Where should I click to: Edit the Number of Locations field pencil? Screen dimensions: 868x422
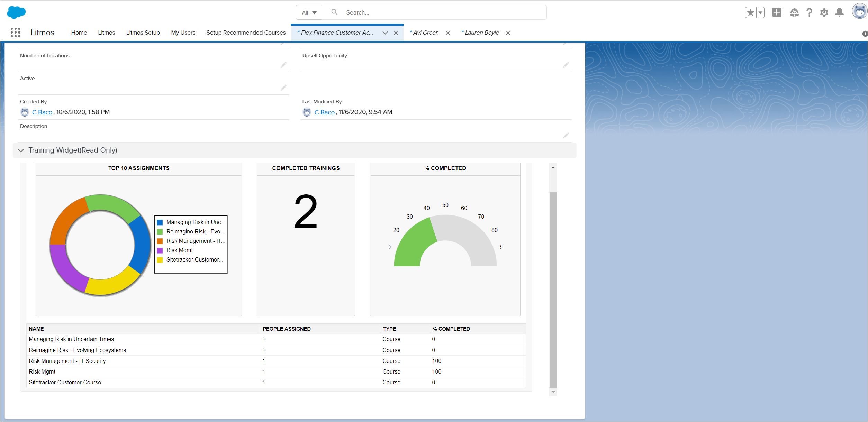[x=283, y=65]
